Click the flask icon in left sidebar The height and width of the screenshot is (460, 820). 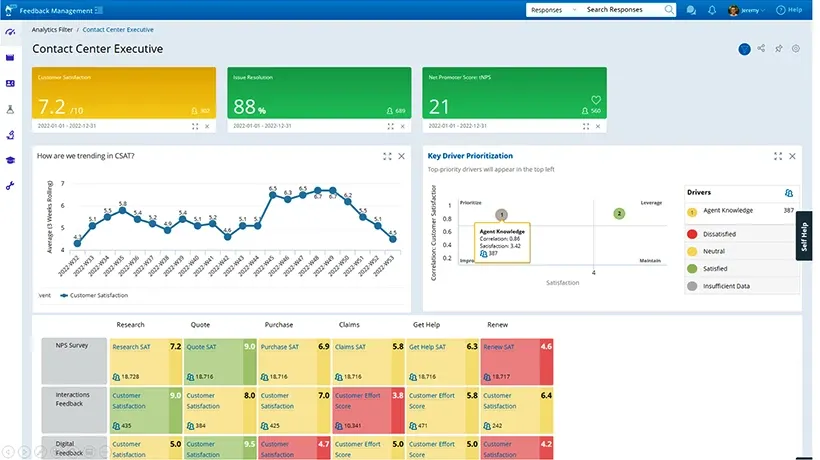(x=10, y=109)
